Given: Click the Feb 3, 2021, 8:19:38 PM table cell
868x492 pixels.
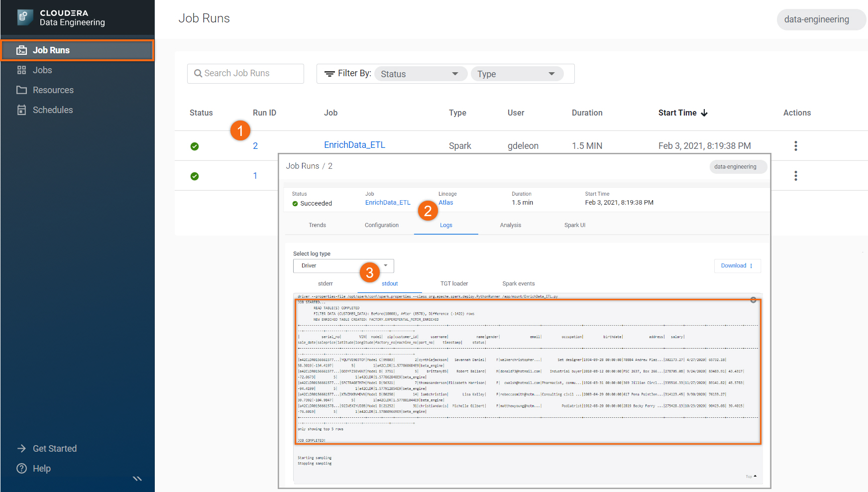Looking at the screenshot, I should [x=705, y=146].
